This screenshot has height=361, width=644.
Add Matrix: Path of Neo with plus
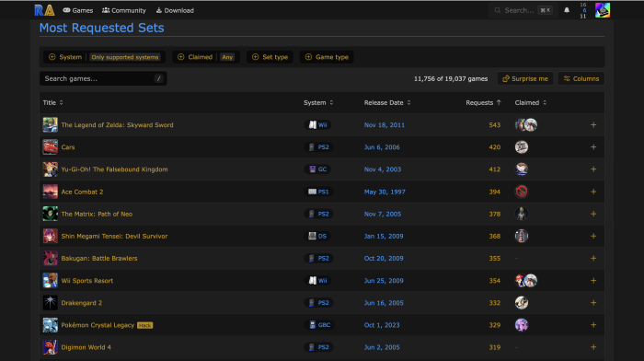coord(593,214)
